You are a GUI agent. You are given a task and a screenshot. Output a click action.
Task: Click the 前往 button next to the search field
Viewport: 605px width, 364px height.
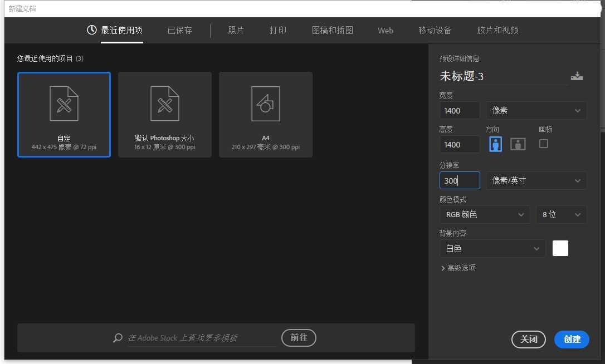coord(299,337)
